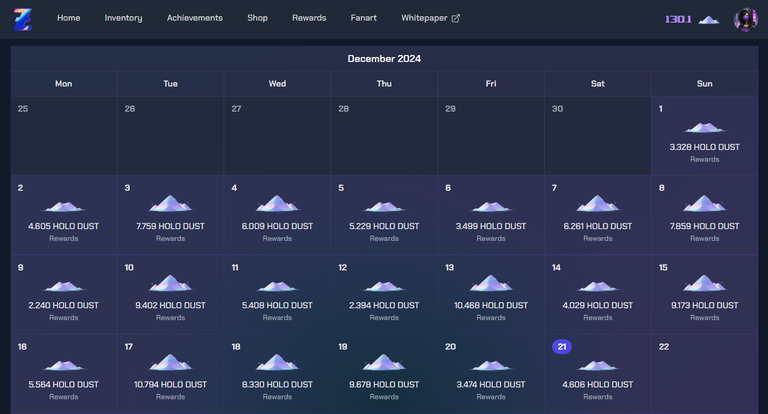Click the holo dust pile on December 5
The width and height of the screenshot is (768, 414).
(384, 206)
